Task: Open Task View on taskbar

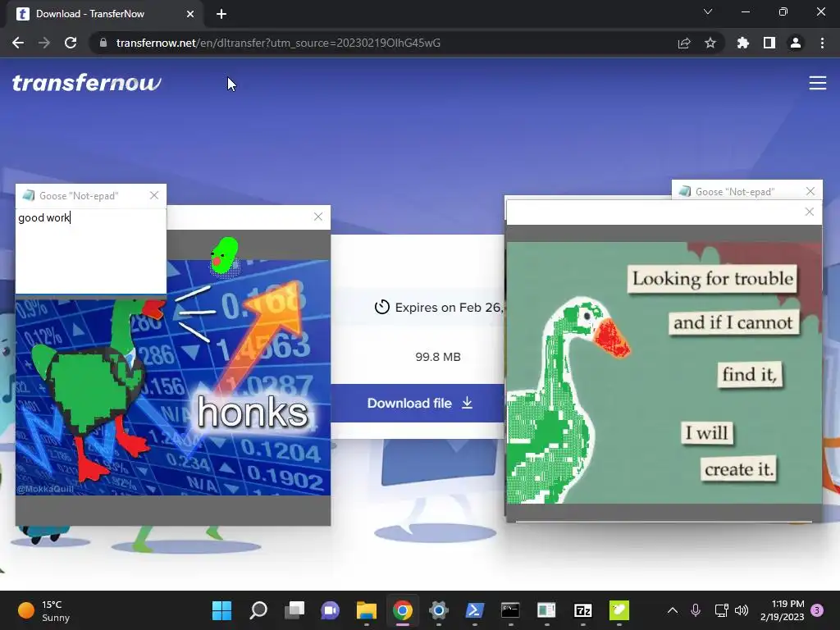Action: click(x=294, y=610)
